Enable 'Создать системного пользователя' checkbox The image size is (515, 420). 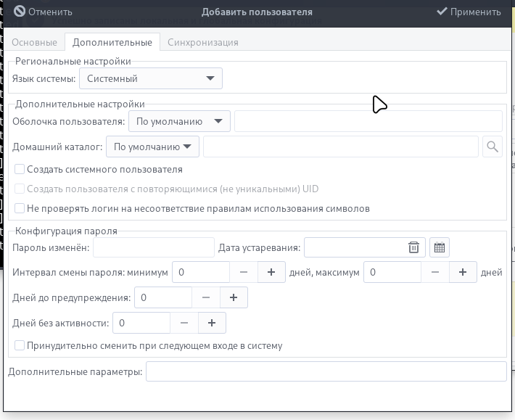(20, 169)
